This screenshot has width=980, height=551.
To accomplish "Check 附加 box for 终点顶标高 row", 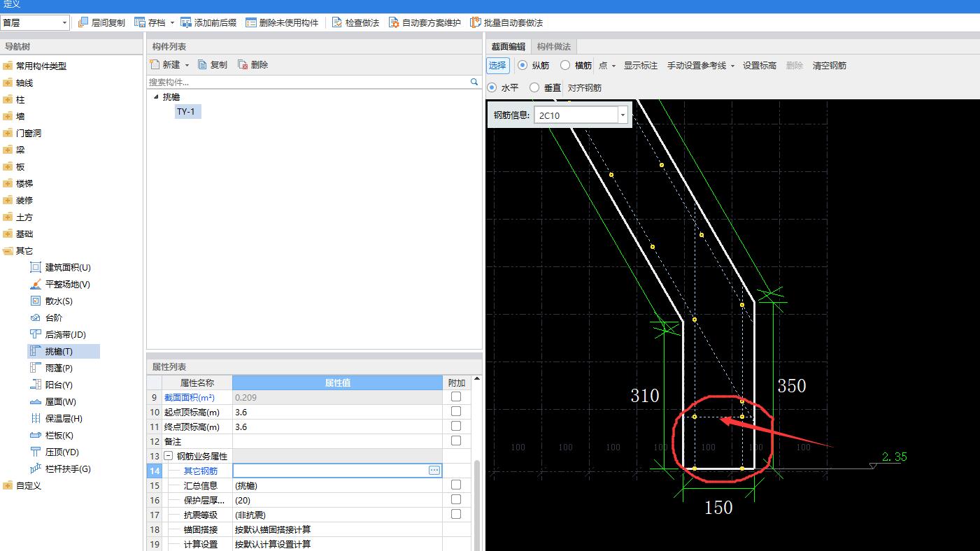I will tap(456, 426).
